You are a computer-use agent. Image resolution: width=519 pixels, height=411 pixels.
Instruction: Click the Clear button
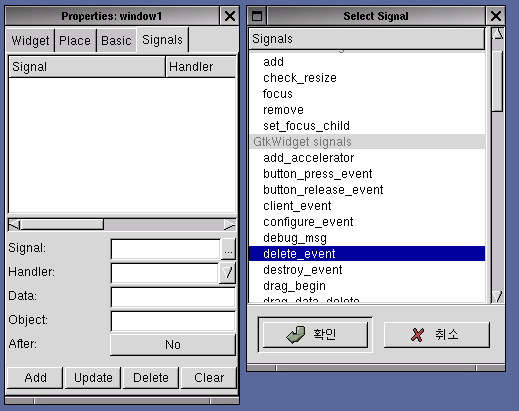[x=209, y=378]
